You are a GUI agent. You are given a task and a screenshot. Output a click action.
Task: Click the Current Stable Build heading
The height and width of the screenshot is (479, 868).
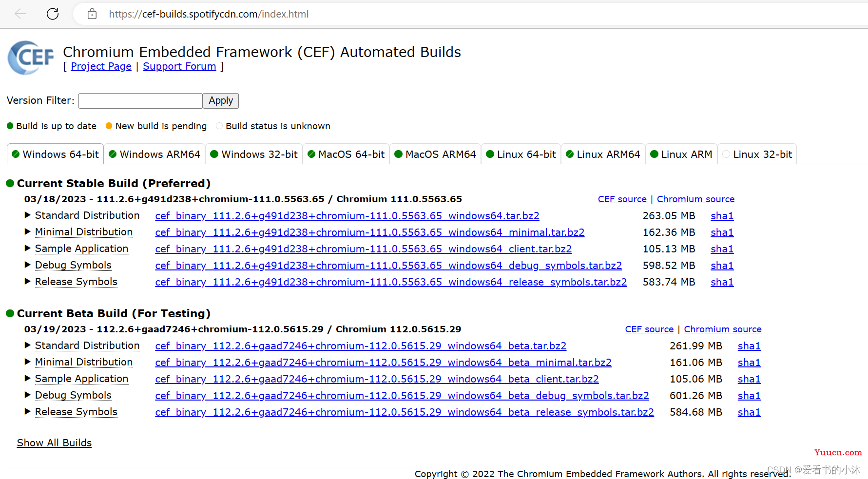coord(114,183)
